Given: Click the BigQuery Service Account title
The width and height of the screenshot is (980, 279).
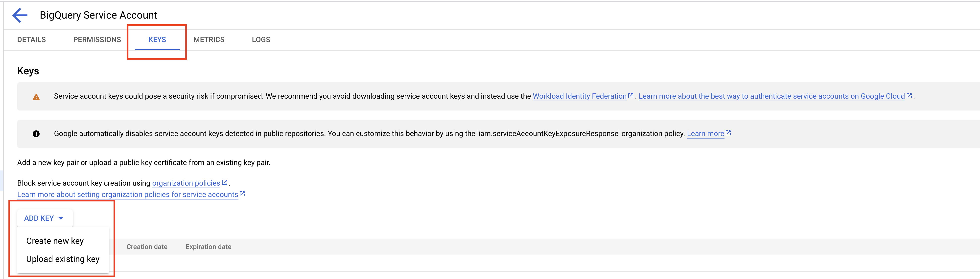Looking at the screenshot, I should pos(98,15).
